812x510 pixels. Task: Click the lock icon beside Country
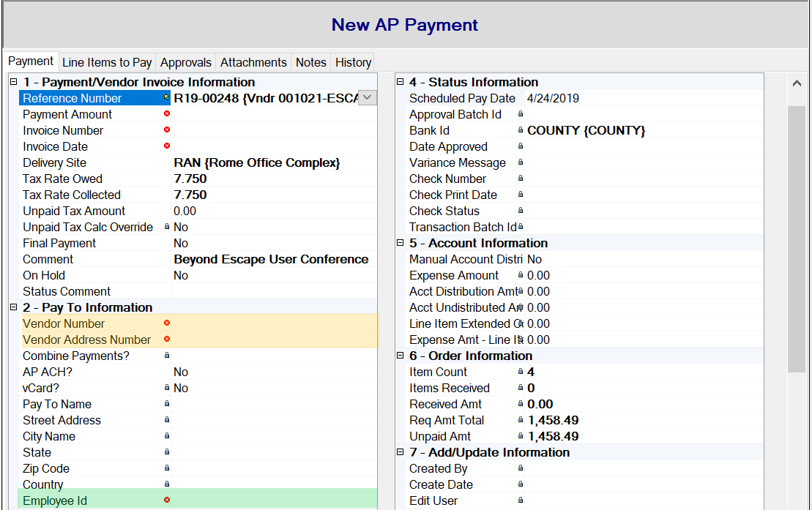click(x=167, y=484)
